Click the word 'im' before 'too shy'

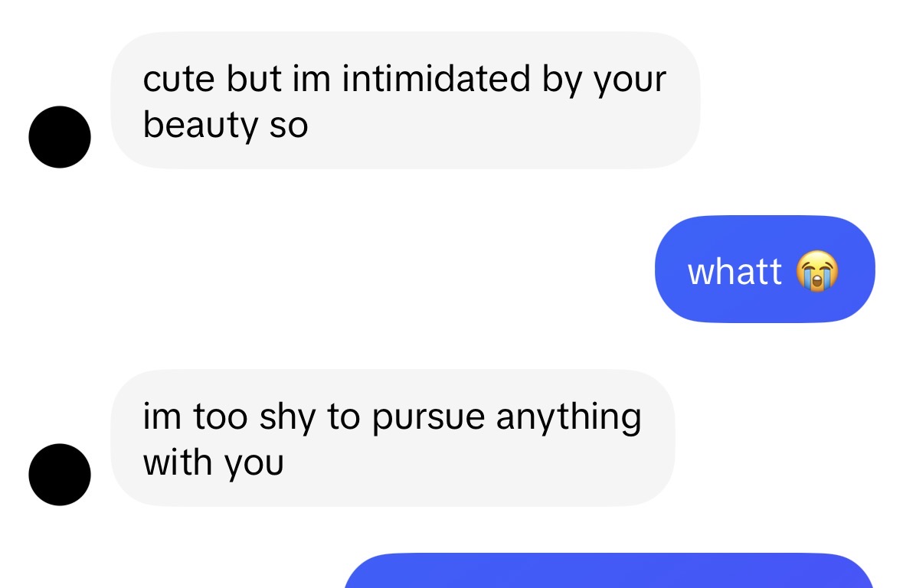pos(162,416)
